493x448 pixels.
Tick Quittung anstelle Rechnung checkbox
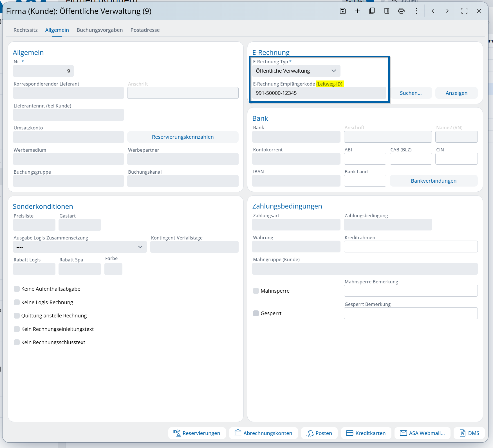coord(17,316)
